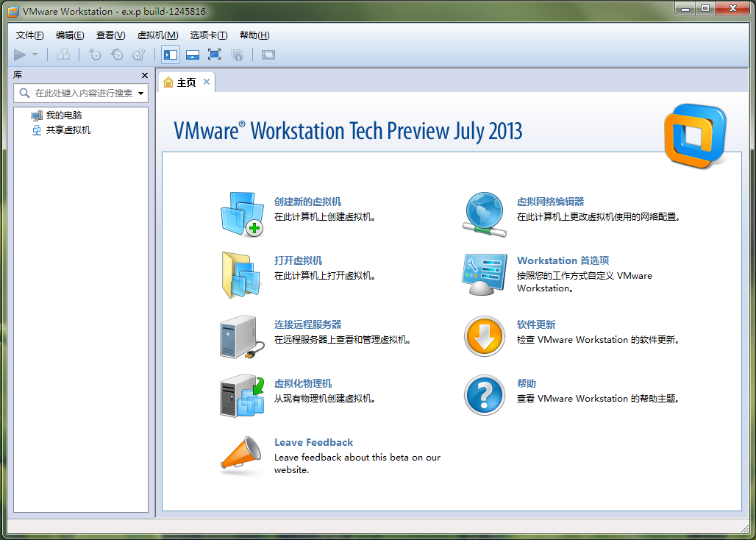756x540 pixels.
Task: Click text 从现有物理机创建虚拟机。
Action: click(x=325, y=399)
